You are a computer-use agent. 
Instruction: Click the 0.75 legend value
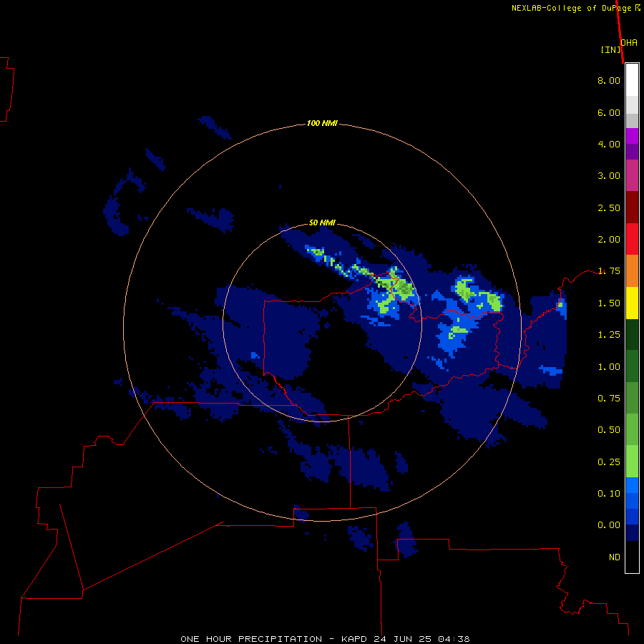pyautogui.click(x=609, y=399)
